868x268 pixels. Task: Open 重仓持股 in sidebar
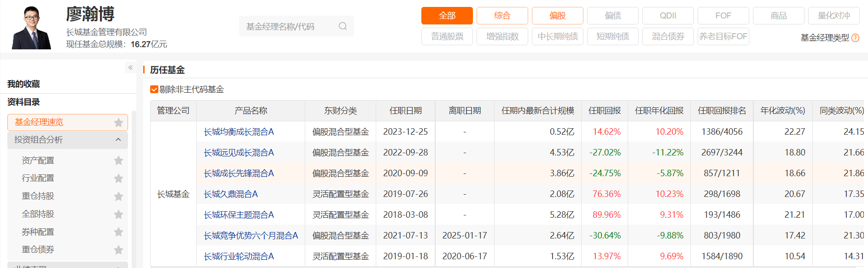pyautogui.click(x=38, y=196)
